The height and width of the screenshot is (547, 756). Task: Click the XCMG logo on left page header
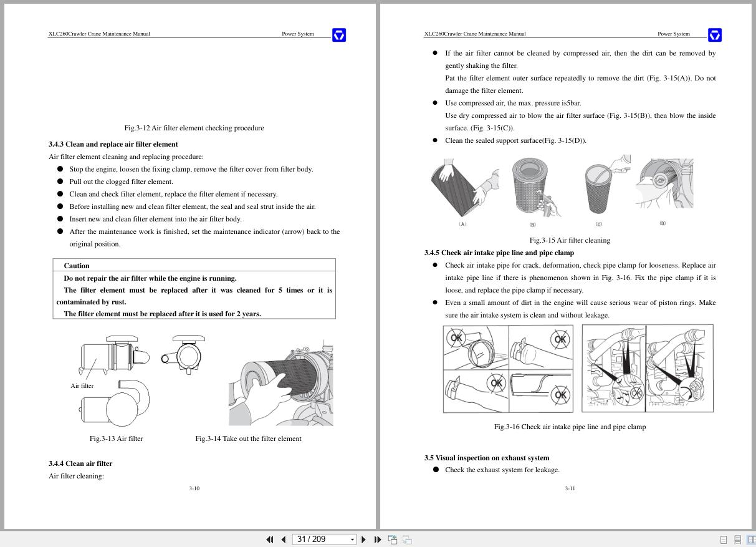pos(338,35)
